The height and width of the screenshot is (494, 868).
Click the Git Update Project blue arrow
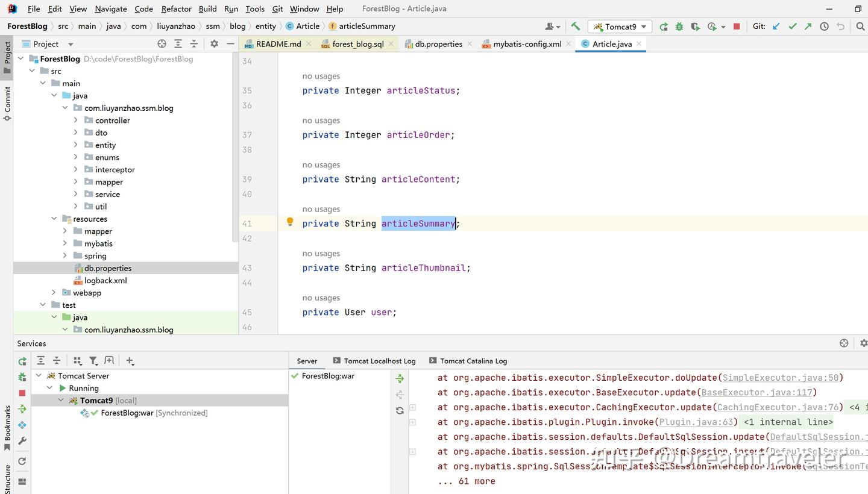point(776,27)
